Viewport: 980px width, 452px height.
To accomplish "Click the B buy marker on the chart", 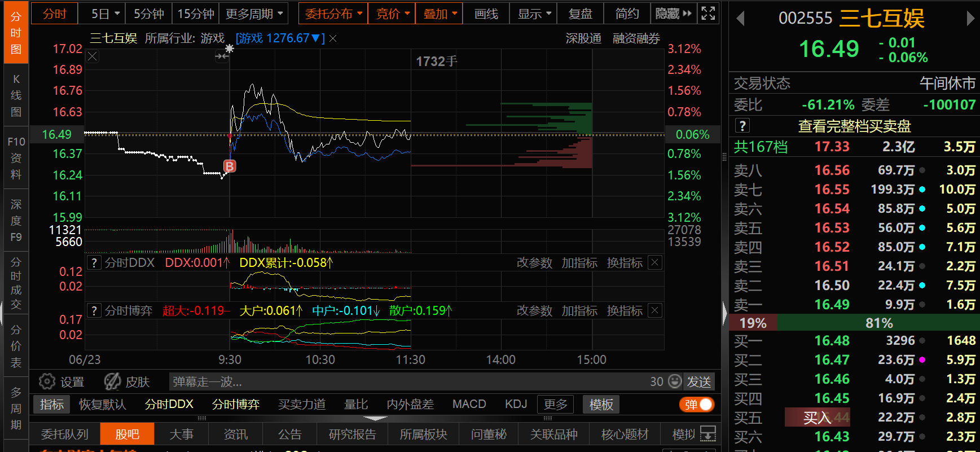I will (230, 166).
